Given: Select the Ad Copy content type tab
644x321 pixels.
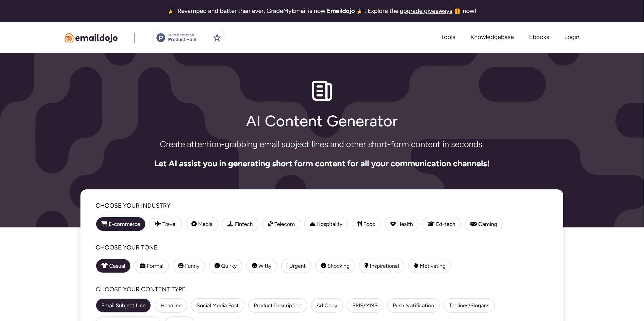Looking at the screenshot, I should pos(326,305).
